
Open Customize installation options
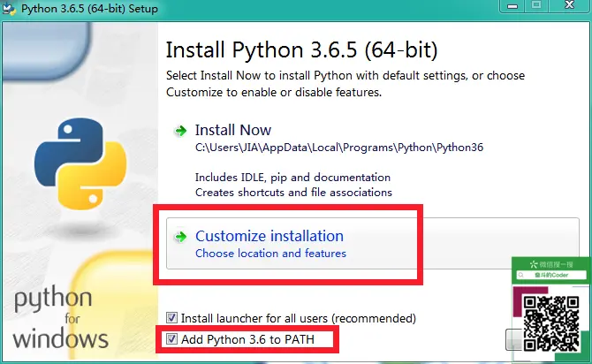tap(269, 236)
